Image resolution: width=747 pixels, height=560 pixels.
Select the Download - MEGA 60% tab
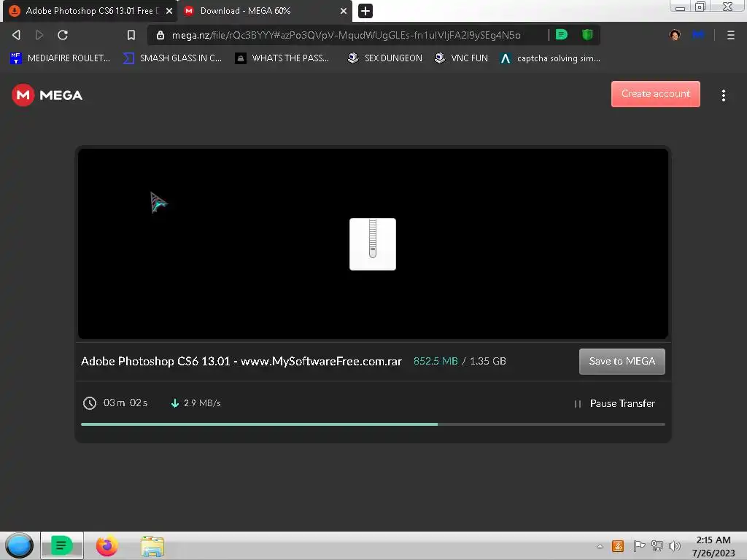pyautogui.click(x=264, y=11)
